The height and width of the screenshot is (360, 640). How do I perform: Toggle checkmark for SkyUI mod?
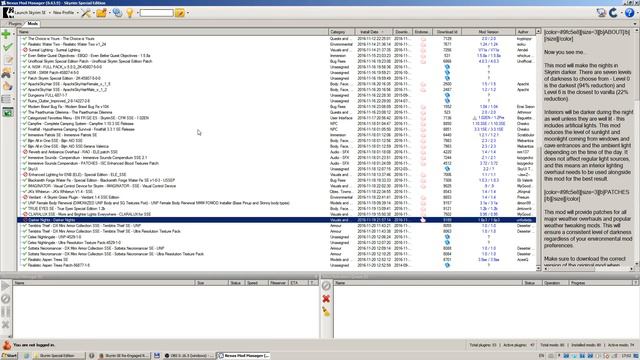point(25,169)
